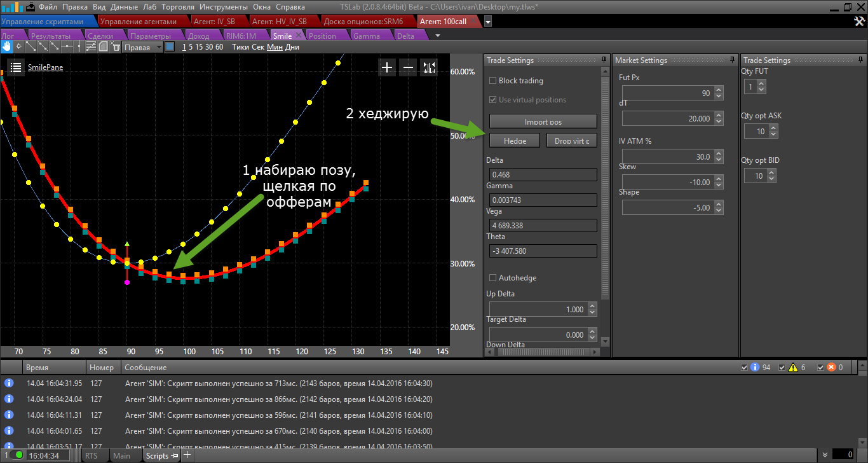The height and width of the screenshot is (463, 868).
Task: Zoom in chart with plus button
Action: (387, 67)
